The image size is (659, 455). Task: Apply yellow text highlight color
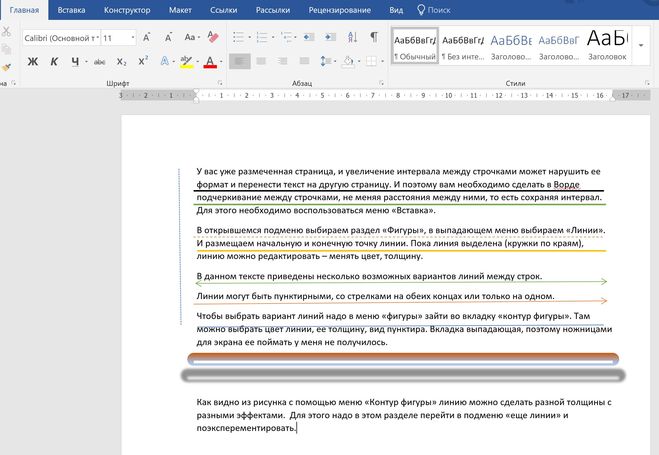(x=186, y=62)
